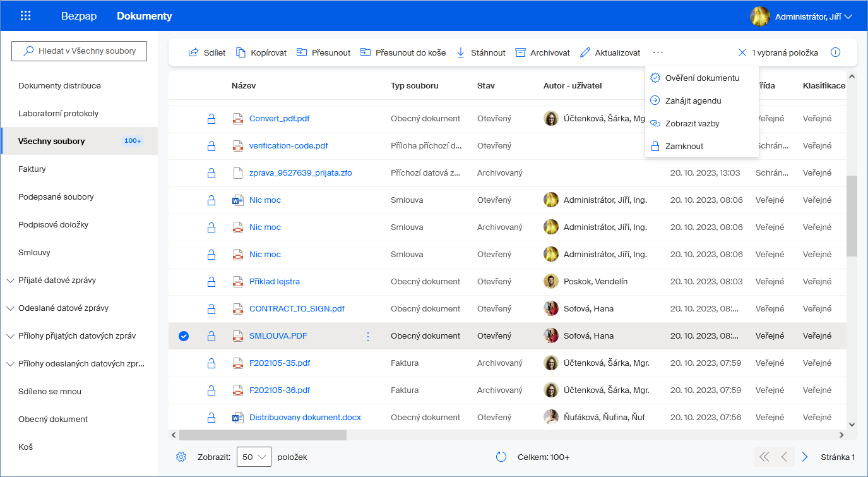The height and width of the screenshot is (477, 868).
Task: Click the Stáhnout download arrow icon
Action: 460,52
